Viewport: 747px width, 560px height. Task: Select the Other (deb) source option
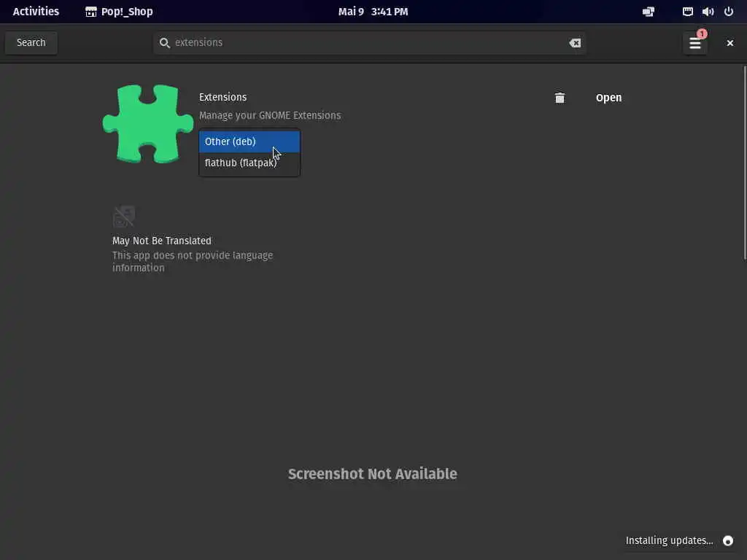[x=249, y=141]
